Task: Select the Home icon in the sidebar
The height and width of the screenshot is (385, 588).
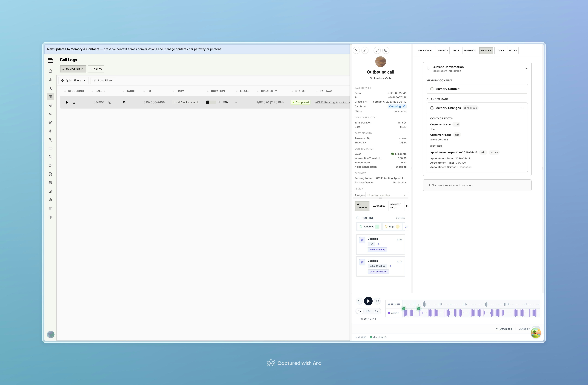Action: point(50,71)
